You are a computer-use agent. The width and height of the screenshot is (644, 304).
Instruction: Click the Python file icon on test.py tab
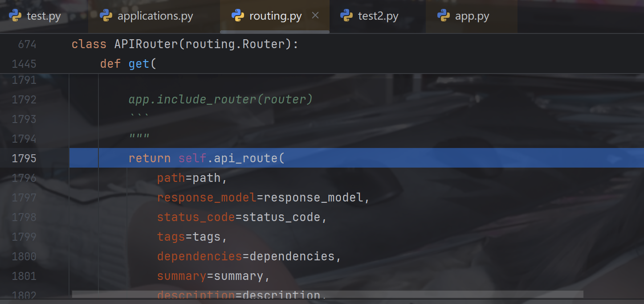pyautogui.click(x=15, y=16)
